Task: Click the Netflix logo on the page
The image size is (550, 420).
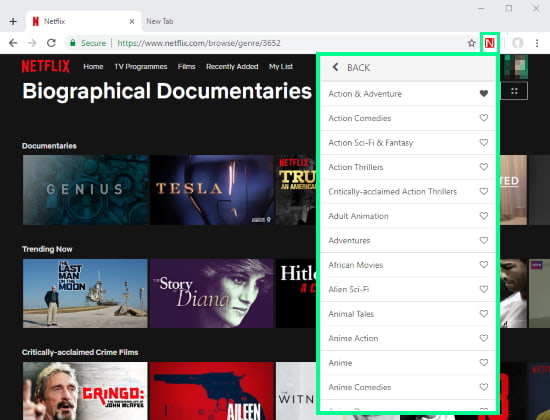Action: 46,66
